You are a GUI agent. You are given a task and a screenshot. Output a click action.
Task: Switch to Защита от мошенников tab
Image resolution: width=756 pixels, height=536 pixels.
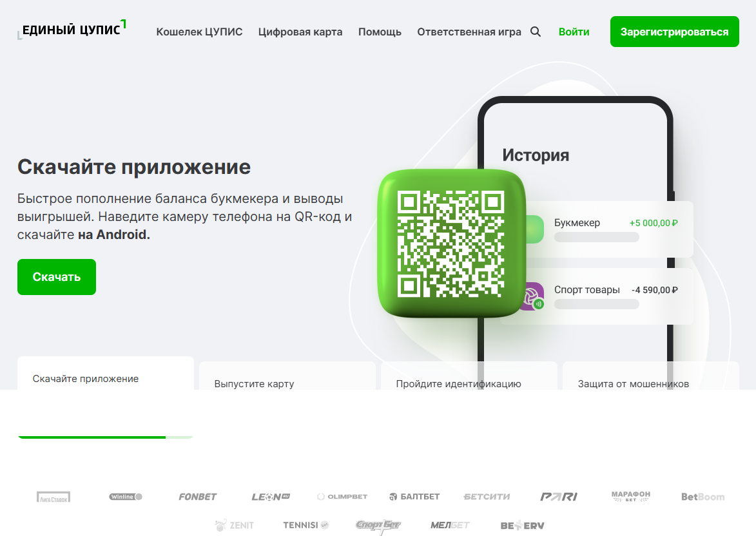pyautogui.click(x=651, y=376)
